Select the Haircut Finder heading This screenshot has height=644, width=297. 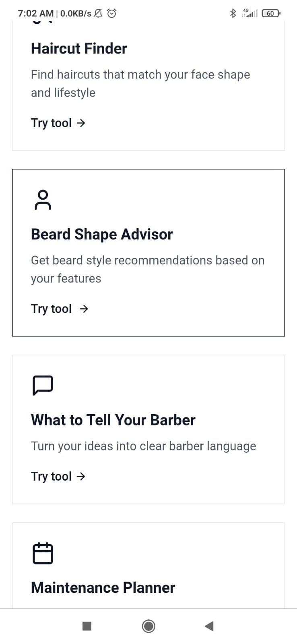[x=79, y=48]
